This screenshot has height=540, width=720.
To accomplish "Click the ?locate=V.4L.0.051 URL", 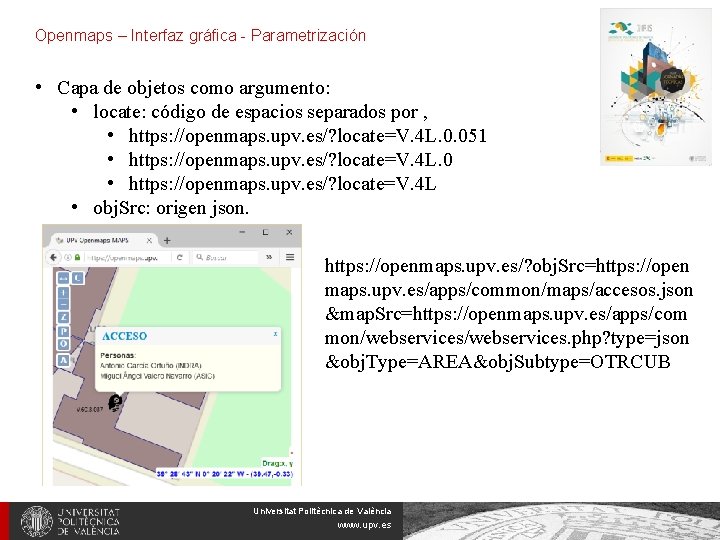I will pos(307,136).
